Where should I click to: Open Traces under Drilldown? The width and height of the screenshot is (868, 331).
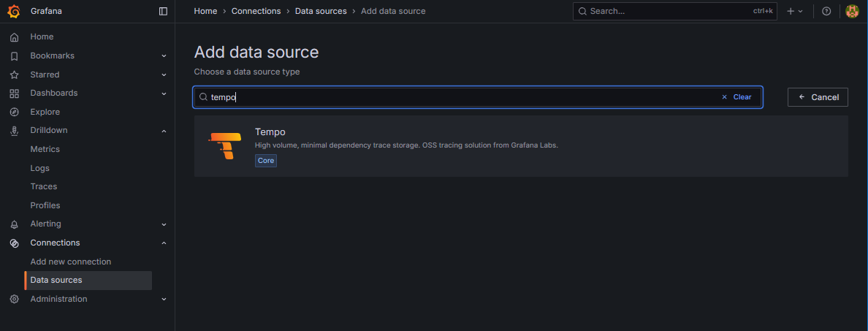(43, 186)
